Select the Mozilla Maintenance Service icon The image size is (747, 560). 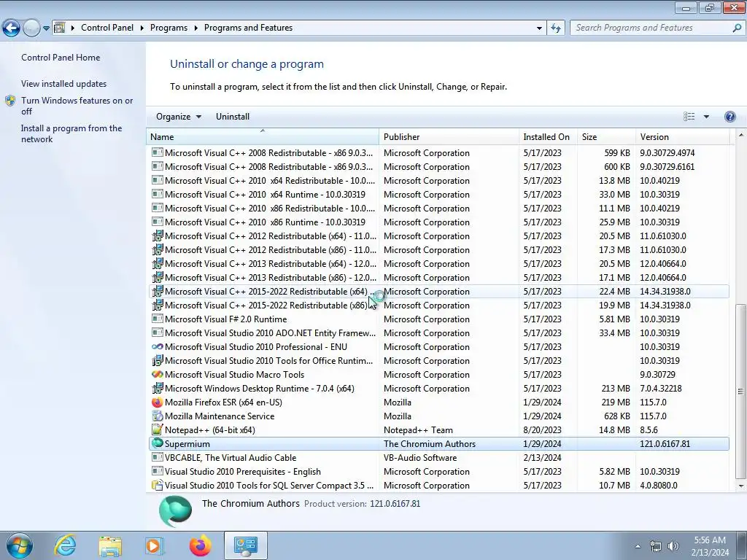(158, 416)
